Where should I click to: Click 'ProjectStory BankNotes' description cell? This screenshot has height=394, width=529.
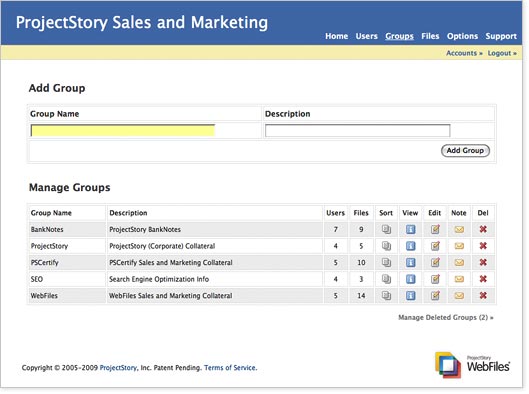215,229
